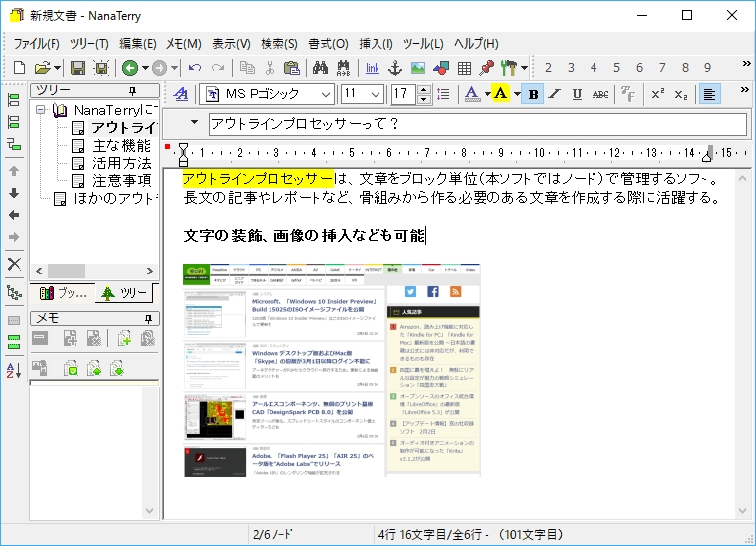Insert anchor with anchor icon

395,68
